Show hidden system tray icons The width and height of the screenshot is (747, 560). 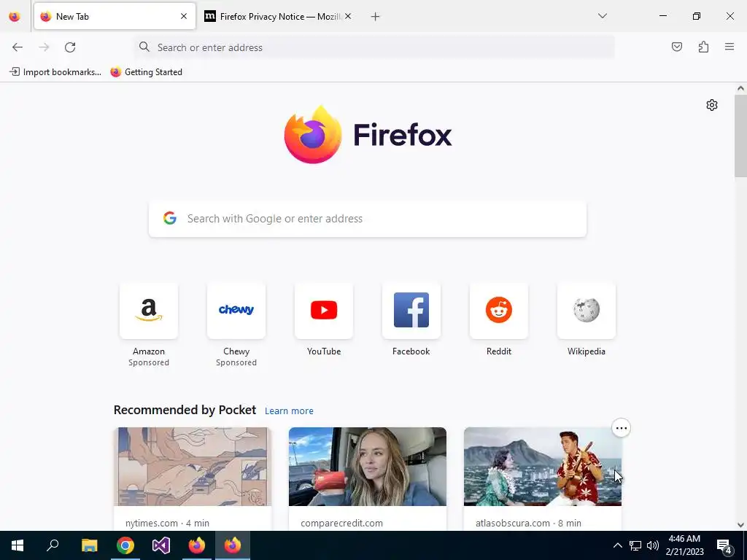click(x=617, y=545)
